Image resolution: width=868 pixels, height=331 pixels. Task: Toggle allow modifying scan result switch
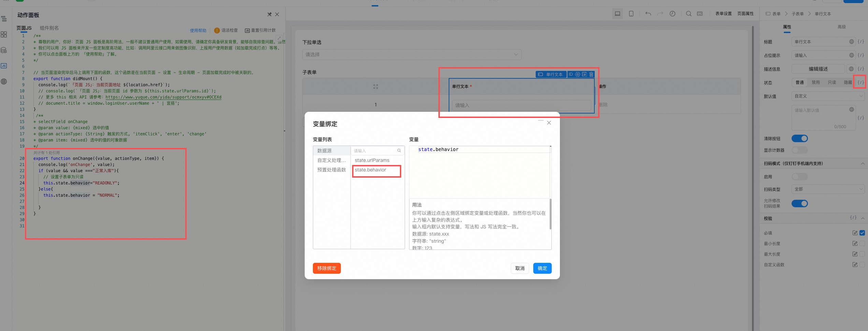pos(799,204)
